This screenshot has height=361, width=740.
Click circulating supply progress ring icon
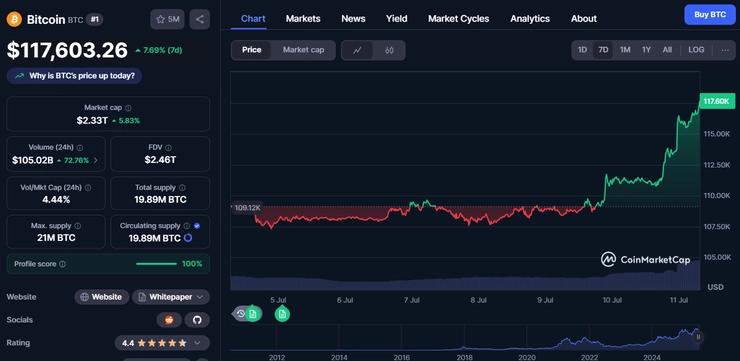(187, 238)
